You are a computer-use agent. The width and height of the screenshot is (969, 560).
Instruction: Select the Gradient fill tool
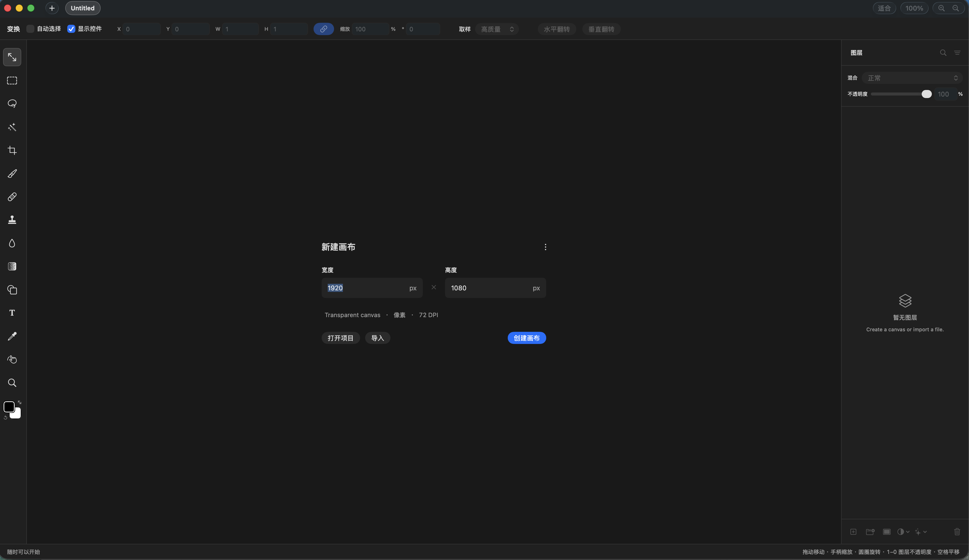pyautogui.click(x=12, y=266)
